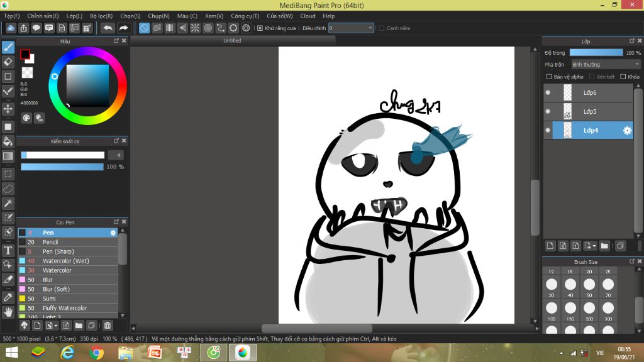Open Chrome from the Windows taskbar
Screen dimensions: 644x362
click(96, 353)
